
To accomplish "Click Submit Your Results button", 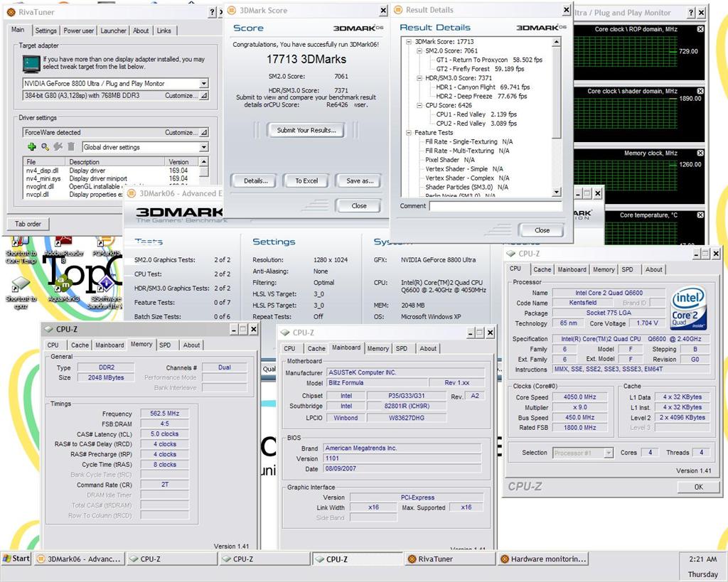I will pos(306,131).
